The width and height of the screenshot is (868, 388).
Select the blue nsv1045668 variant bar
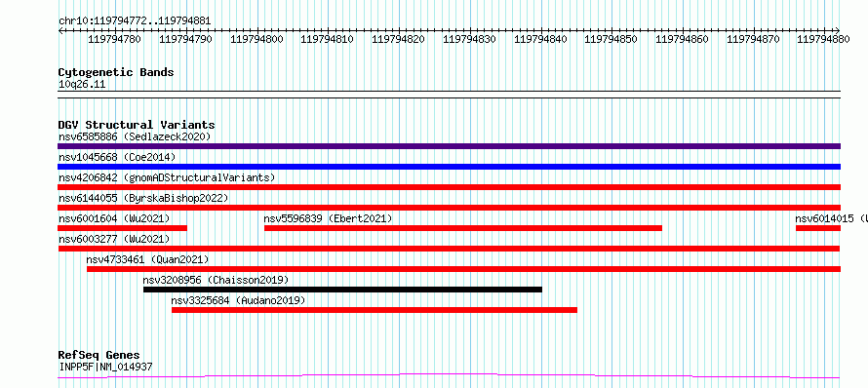click(449, 167)
